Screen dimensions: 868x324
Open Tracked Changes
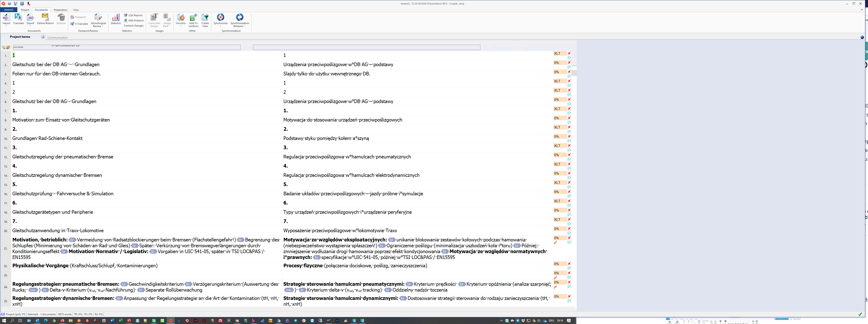(x=133, y=26)
